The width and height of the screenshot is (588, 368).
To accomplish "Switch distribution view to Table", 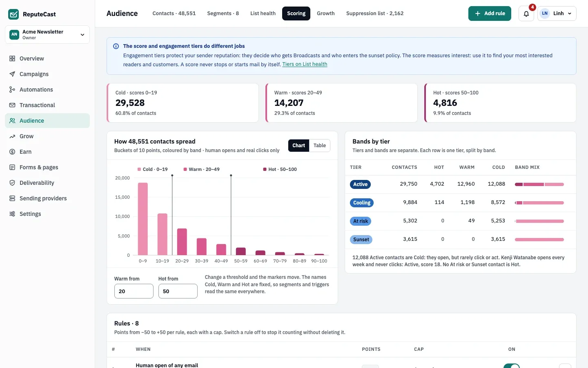I will [x=320, y=146].
